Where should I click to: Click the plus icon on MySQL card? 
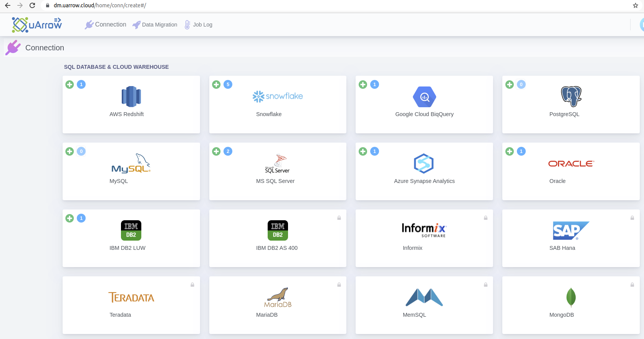point(70,151)
